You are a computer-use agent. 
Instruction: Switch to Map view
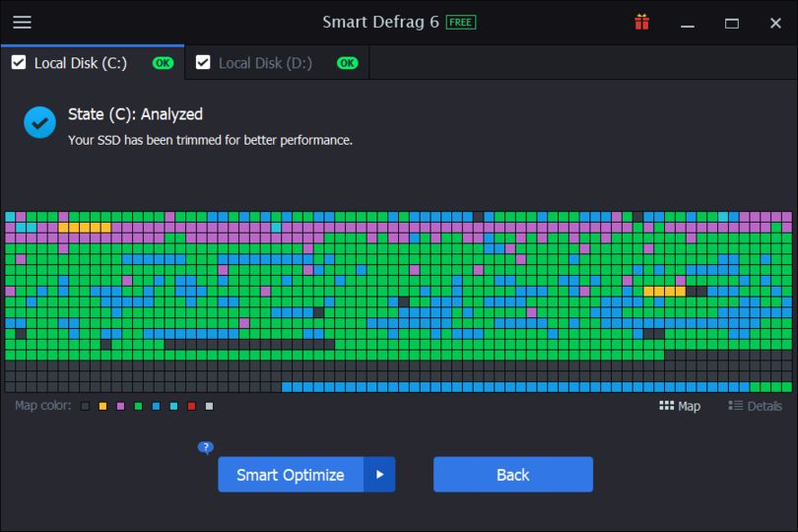[x=680, y=406]
